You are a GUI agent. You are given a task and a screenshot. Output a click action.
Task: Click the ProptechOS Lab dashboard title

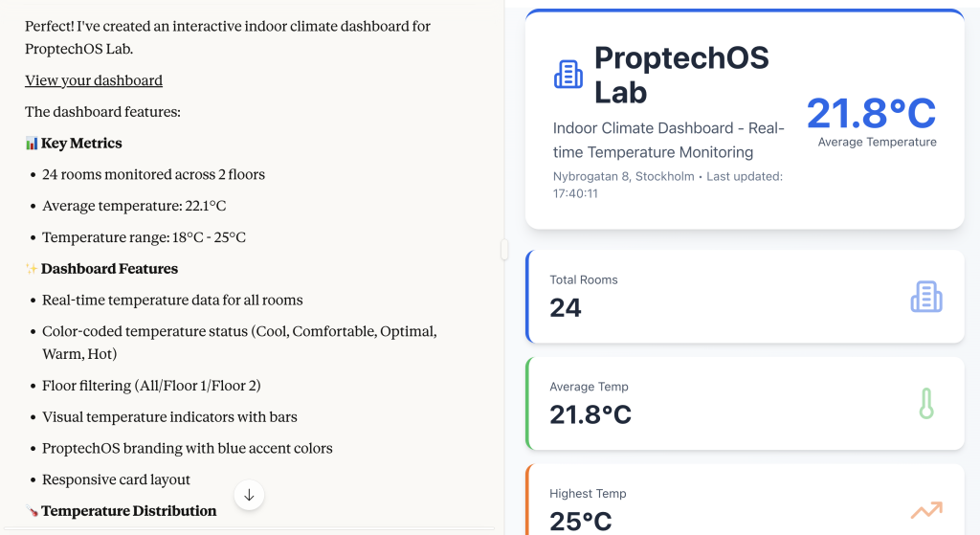[680, 75]
